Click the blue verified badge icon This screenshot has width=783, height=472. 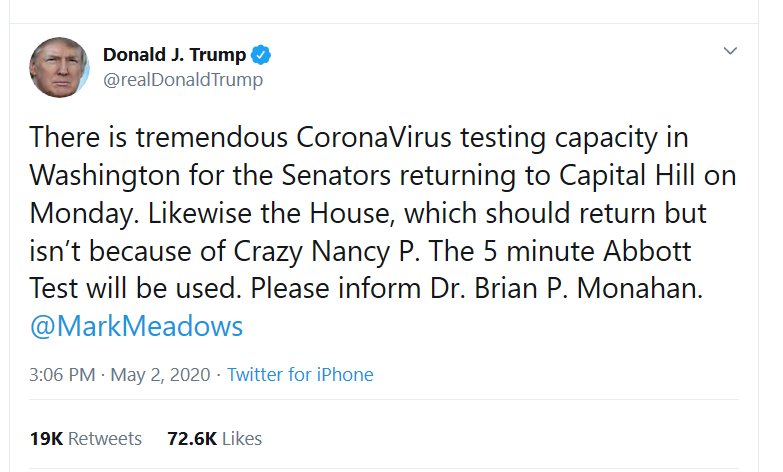click(x=261, y=55)
